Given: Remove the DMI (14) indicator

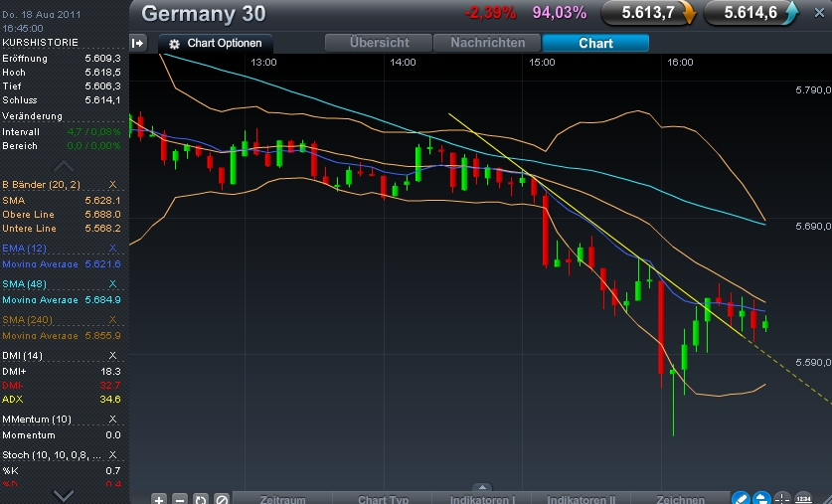Looking at the screenshot, I should [x=112, y=356].
